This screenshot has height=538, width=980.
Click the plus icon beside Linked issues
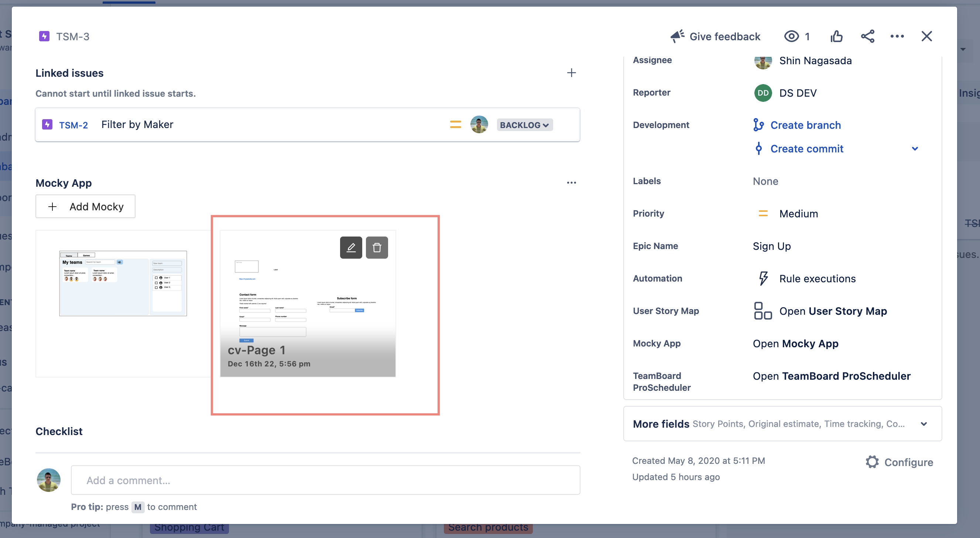(x=571, y=73)
